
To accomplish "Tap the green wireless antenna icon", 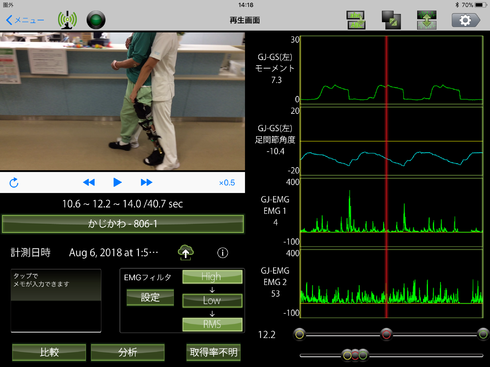I will tap(67, 20).
